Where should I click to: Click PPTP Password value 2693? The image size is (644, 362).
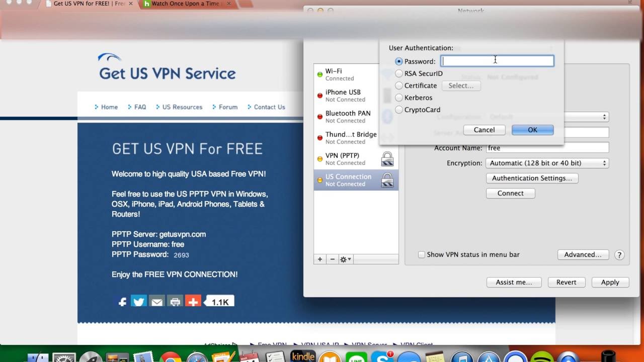click(x=181, y=255)
